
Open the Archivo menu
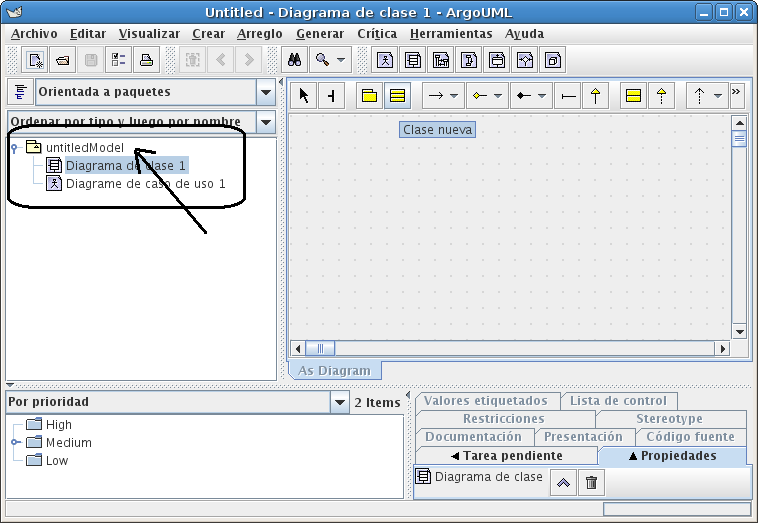click(x=34, y=34)
